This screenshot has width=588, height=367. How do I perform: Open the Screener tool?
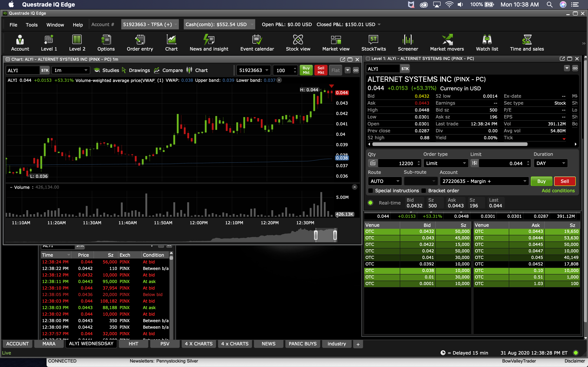point(408,43)
